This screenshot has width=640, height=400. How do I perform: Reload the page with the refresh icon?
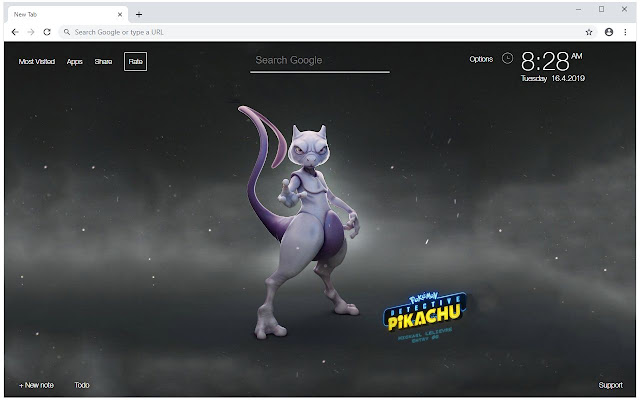[x=47, y=32]
